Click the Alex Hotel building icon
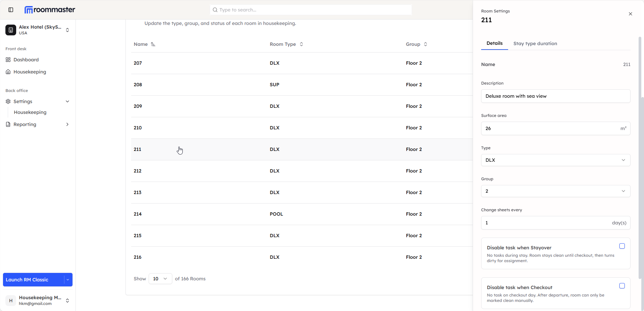Image resolution: width=644 pixels, height=311 pixels. pos(11,30)
